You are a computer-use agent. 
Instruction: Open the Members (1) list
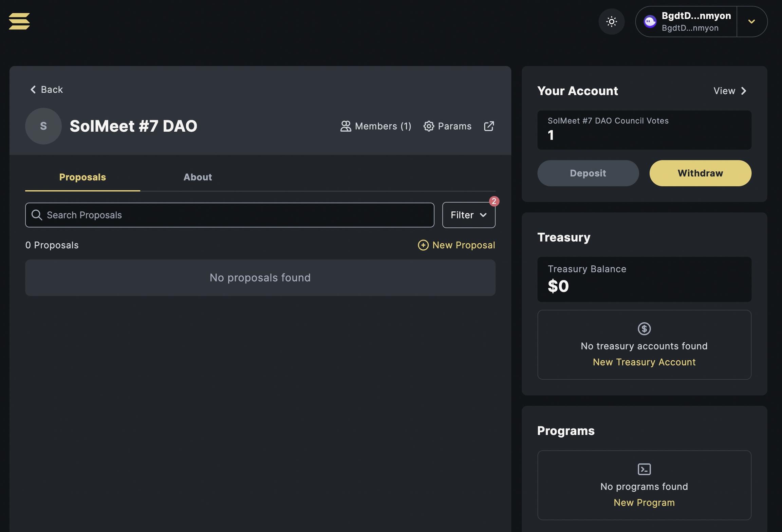[376, 126]
